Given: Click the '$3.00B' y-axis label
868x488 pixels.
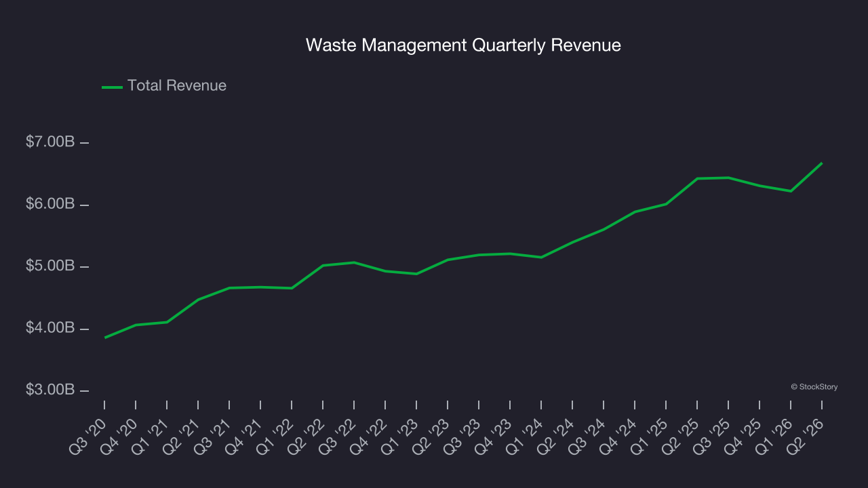Looking at the screenshot, I should click(50, 390).
